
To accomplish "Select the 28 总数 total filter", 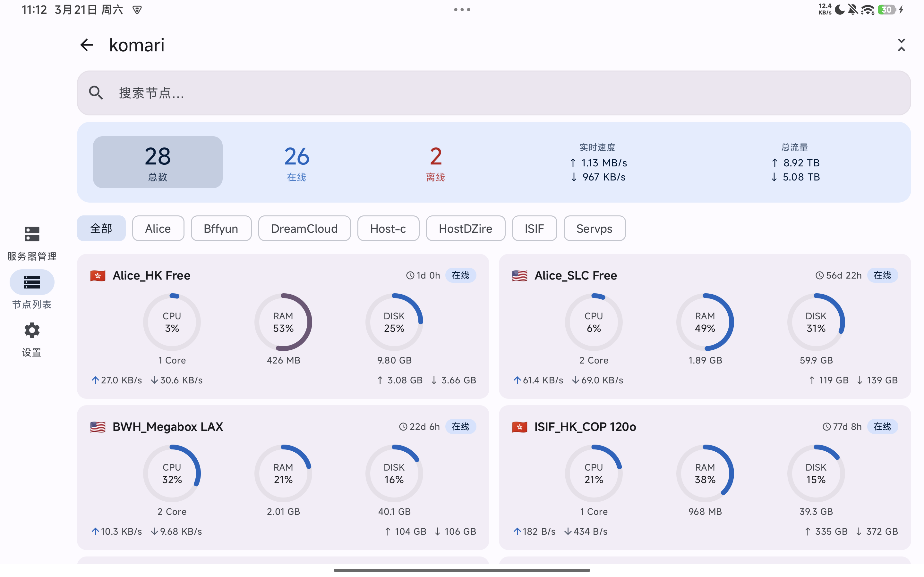I will [x=158, y=162].
